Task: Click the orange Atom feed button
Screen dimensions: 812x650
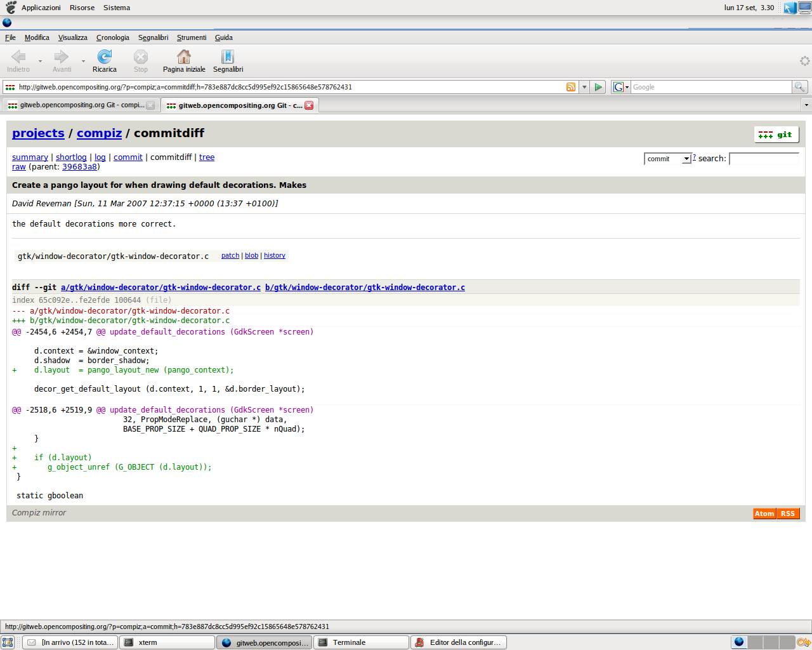Action: tap(764, 514)
